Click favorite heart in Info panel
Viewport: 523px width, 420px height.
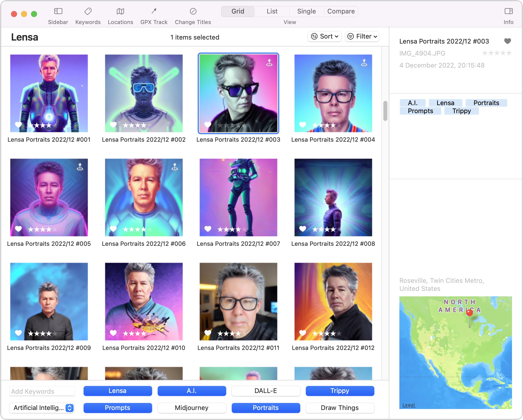[x=507, y=41]
